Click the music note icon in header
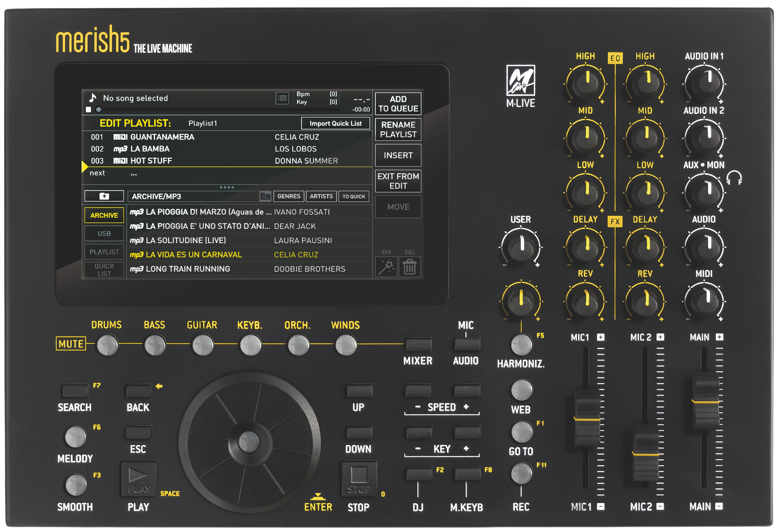Screen dimensions: 778x532 point(93,98)
